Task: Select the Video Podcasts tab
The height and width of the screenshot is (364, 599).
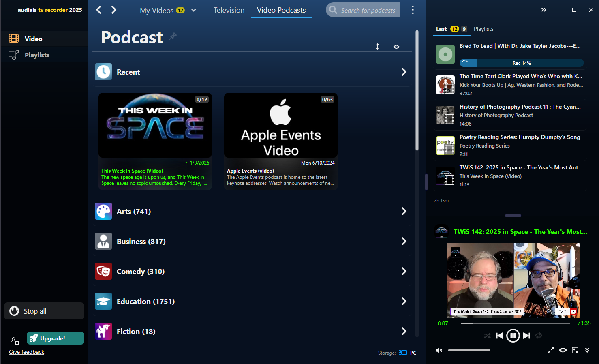Action: coord(281,10)
